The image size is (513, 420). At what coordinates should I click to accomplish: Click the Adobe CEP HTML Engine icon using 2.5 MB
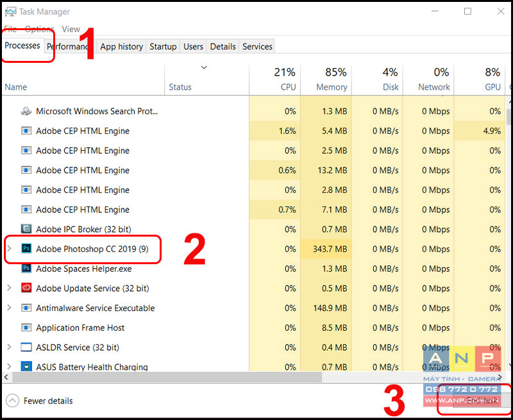[26, 151]
